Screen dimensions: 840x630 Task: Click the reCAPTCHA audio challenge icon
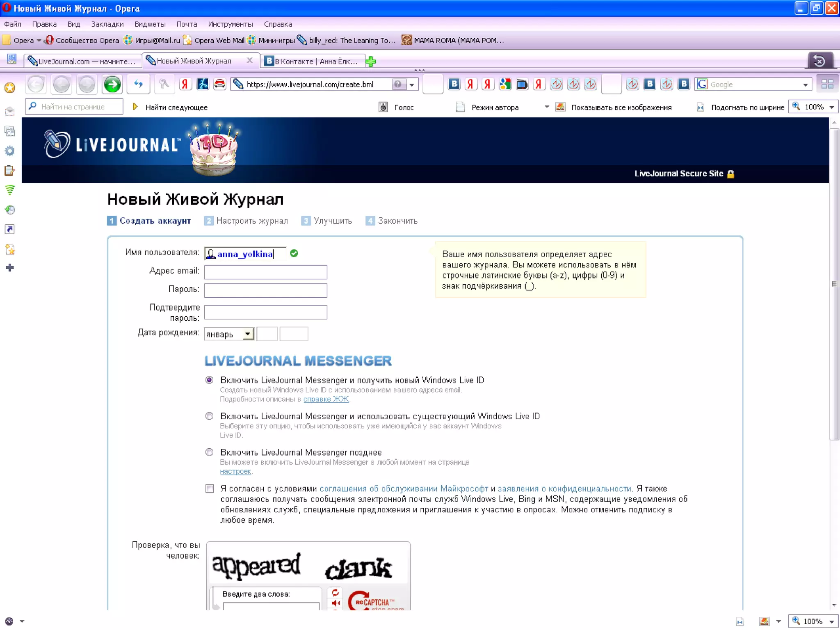click(335, 603)
